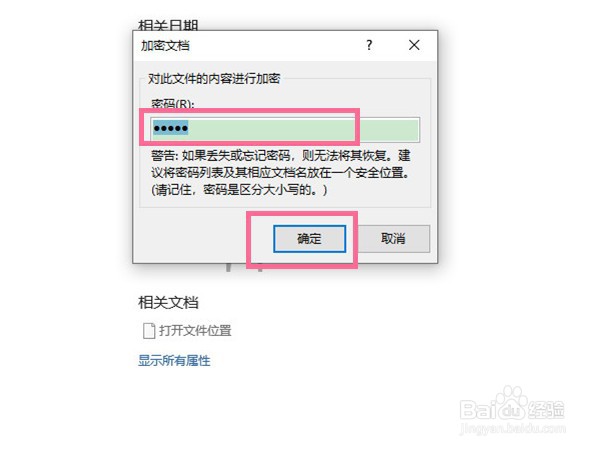Click the 对此文件的内容进行加密 group label
This screenshot has height=450, width=600.
click(214, 79)
